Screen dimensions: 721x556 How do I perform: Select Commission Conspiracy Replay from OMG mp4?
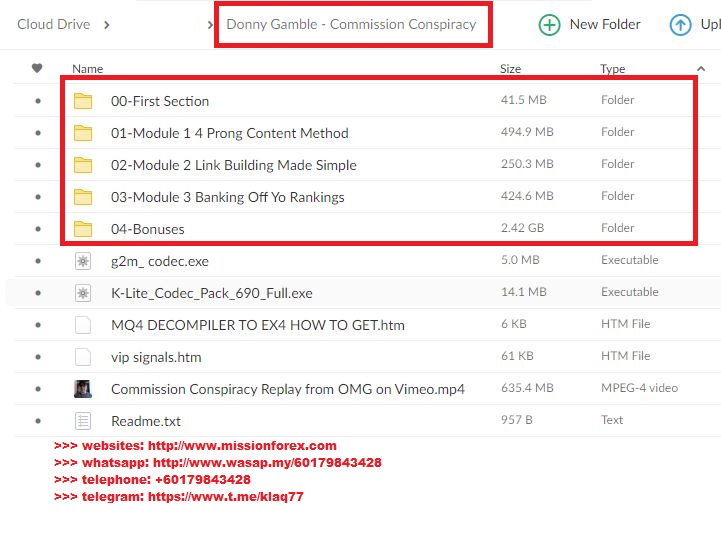tap(288, 389)
